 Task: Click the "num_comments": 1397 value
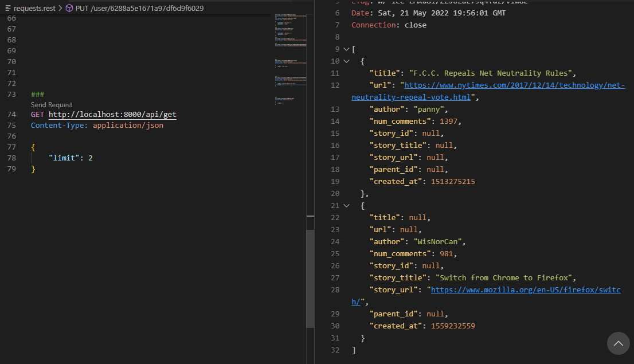448,122
